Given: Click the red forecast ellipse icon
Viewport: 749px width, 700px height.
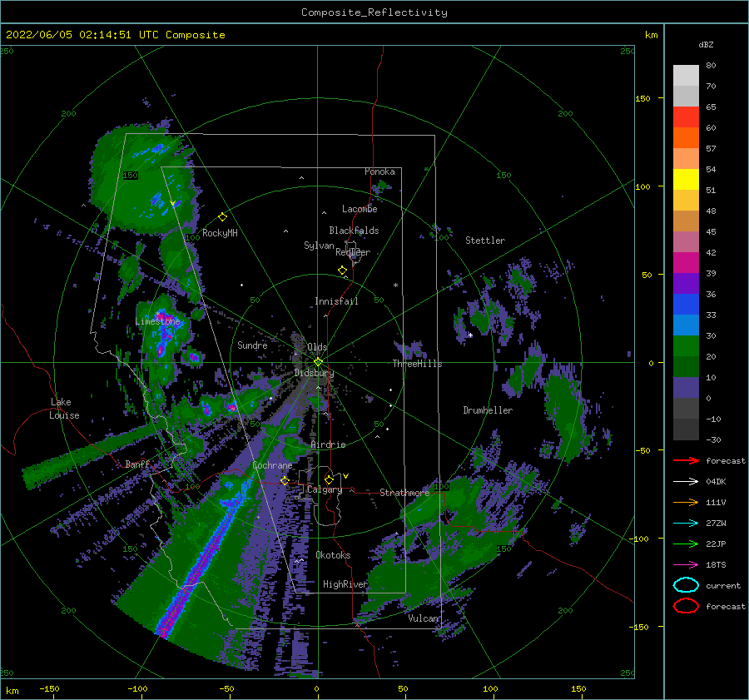Looking at the screenshot, I should click(686, 606).
